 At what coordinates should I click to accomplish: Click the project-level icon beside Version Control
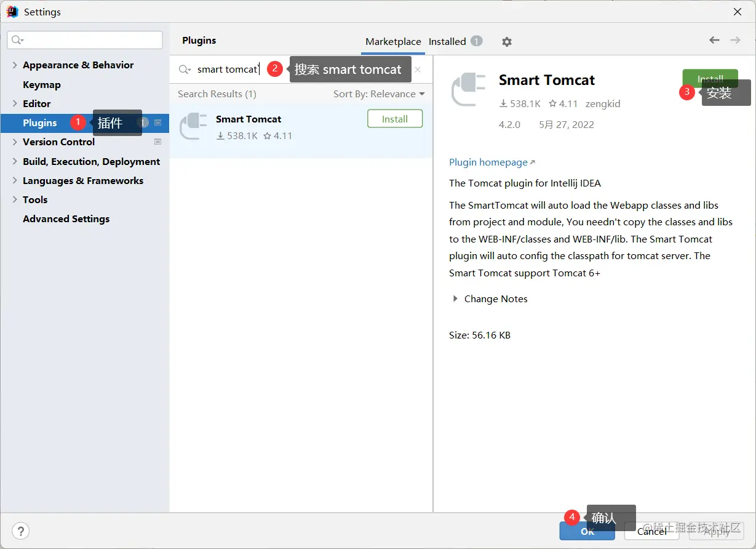tap(157, 142)
